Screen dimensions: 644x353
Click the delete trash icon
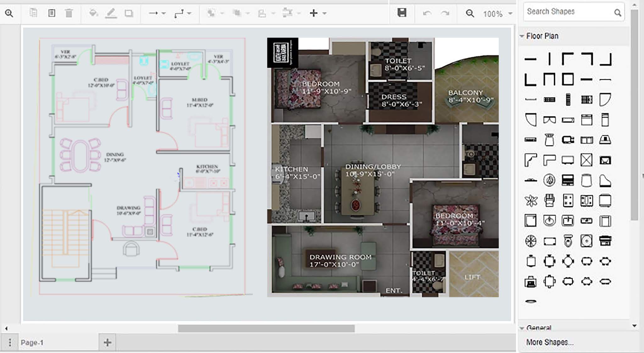(69, 13)
